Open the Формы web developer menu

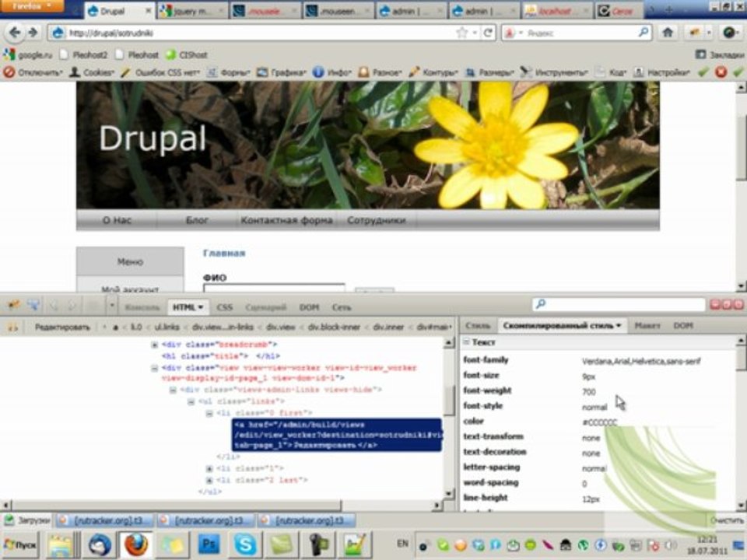(x=229, y=72)
